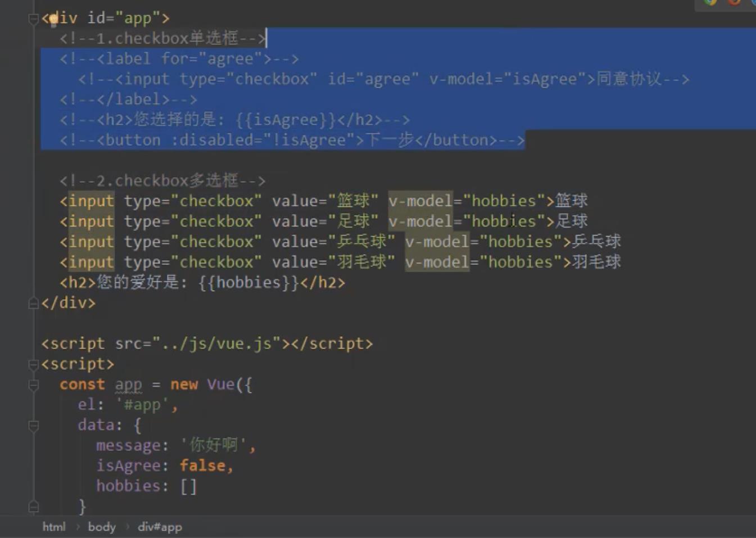Image resolution: width=756 pixels, height=538 pixels.
Task: Click the id="app" attribute in first line
Action: point(124,18)
